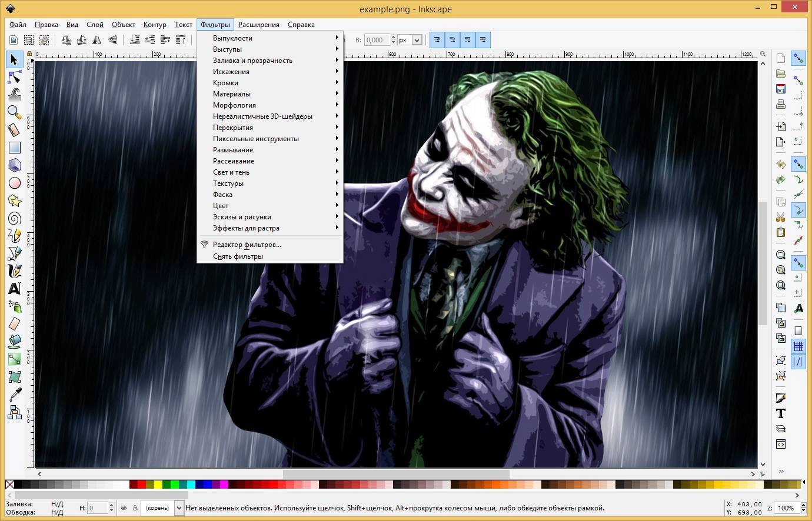Screen dimensions: 812x521
Task: Click the Cut scissors icon
Action: tap(781, 217)
